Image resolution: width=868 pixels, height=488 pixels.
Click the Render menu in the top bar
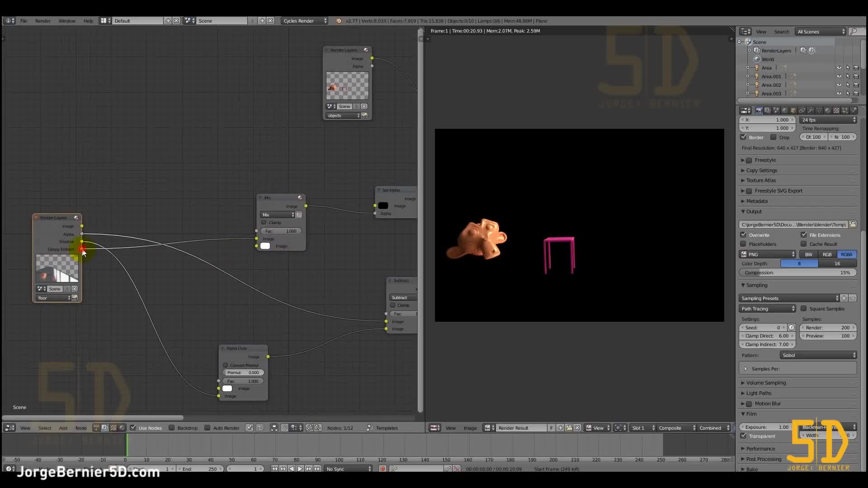[43, 21]
